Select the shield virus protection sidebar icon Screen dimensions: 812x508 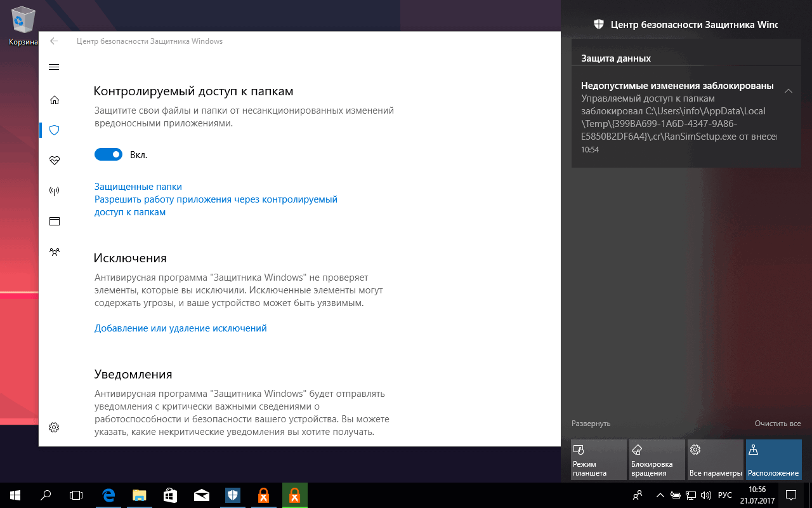[54, 130]
